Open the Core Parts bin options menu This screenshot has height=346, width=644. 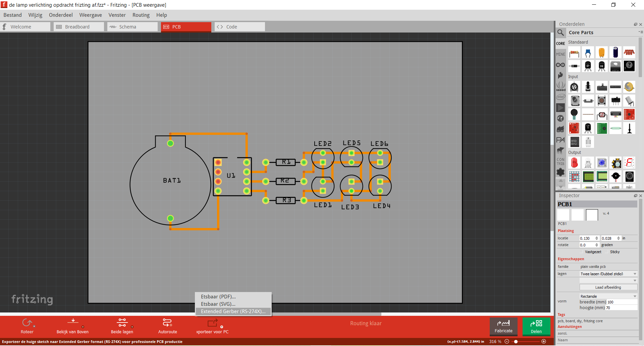point(641,32)
